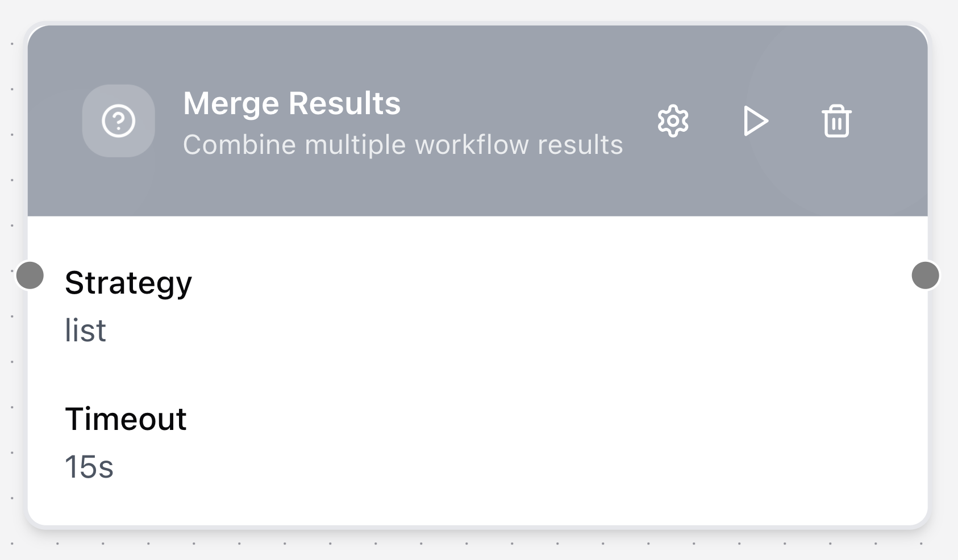Select the Timeout field label

click(126, 419)
